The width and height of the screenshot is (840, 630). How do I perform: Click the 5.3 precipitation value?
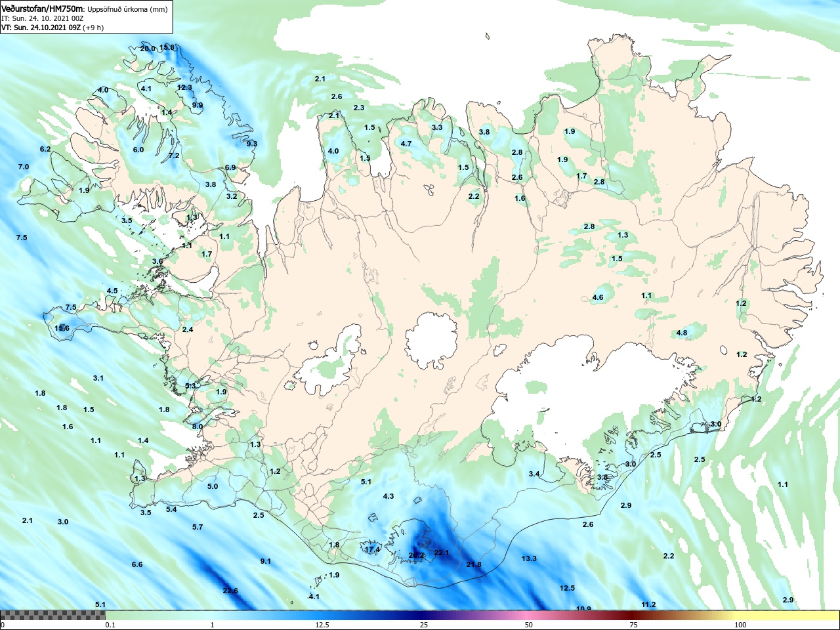(x=190, y=386)
